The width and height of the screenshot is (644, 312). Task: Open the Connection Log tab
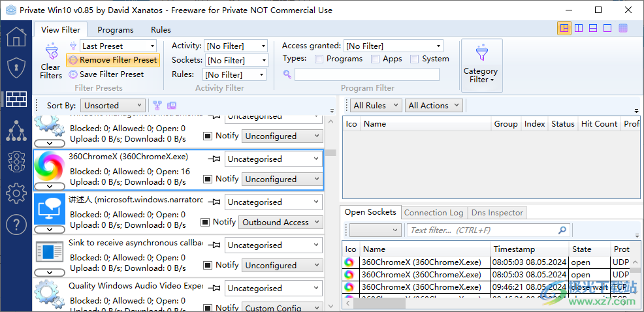[x=433, y=213]
